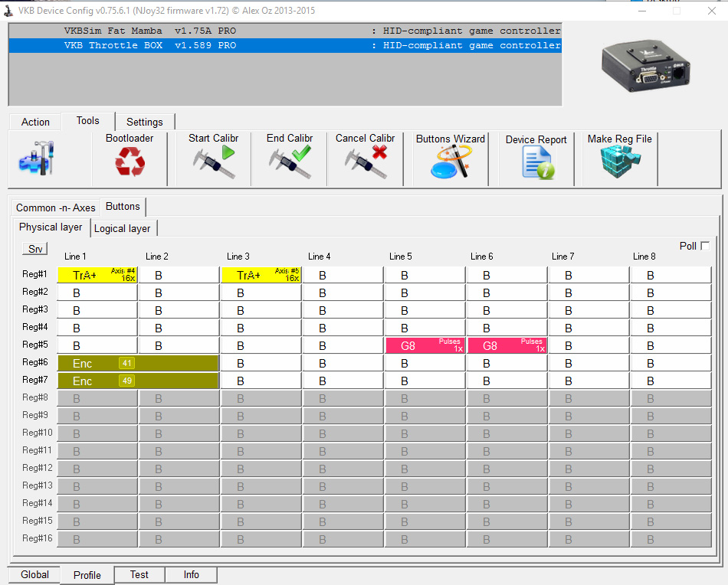Click B cell at Reg#2 Line 3
Image resolution: width=728 pixels, height=585 pixels.
click(261, 292)
